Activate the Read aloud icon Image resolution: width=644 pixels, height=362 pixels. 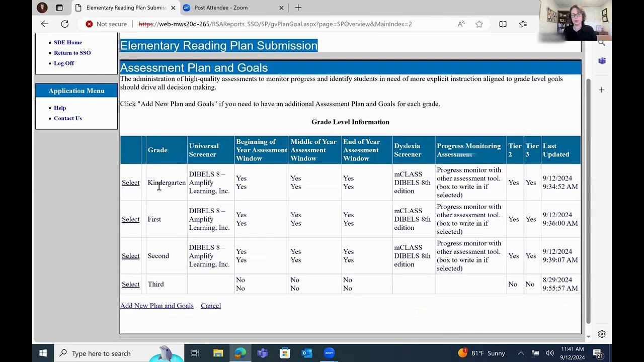point(461,24)
